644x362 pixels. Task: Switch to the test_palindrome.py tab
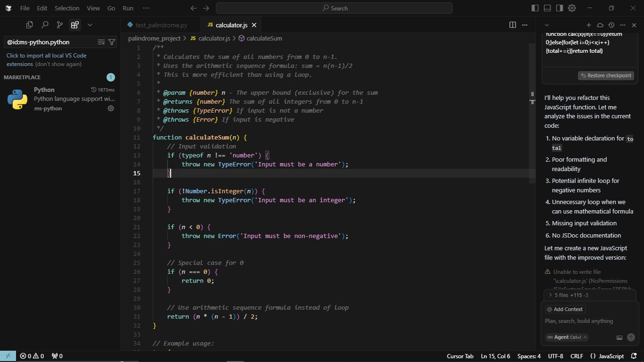pos(161,25)
